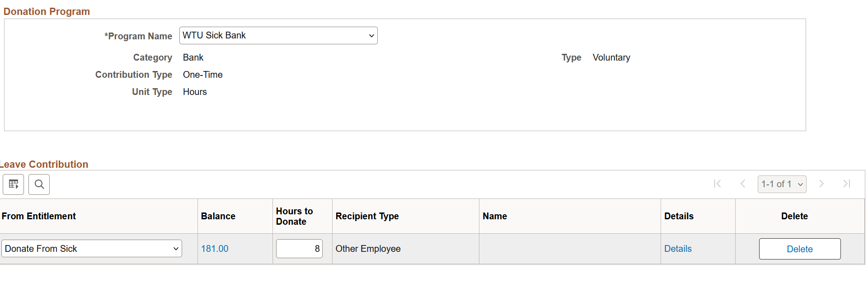The width and height of the screenshot is (868, 288).
Task: Sort by the Balance column header
Action: click(x=218, y=216)
